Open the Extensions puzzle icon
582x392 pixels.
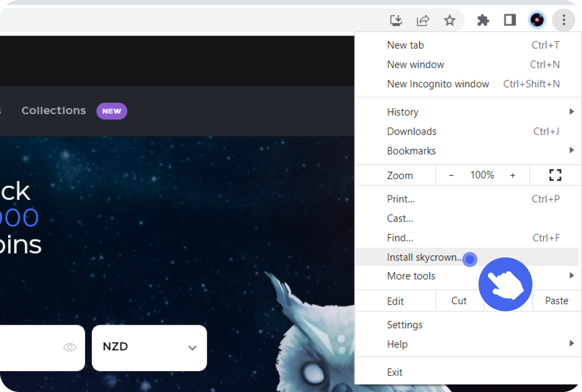483,20
